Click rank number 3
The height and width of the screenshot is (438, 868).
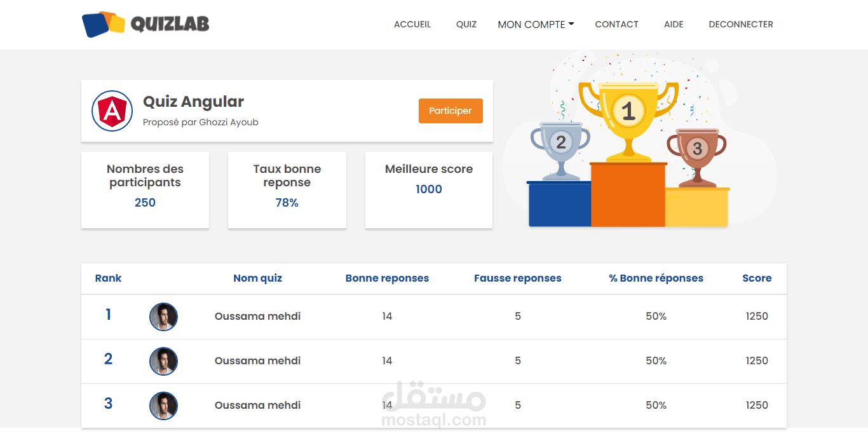pyautogui.click(x=108, y=404)
